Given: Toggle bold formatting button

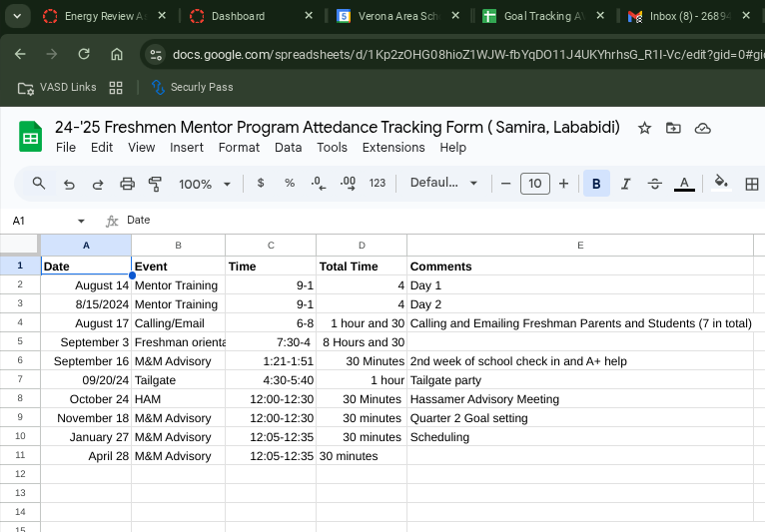Looking at the screenshot, I should pyautogui.click(x=596, y=184).
